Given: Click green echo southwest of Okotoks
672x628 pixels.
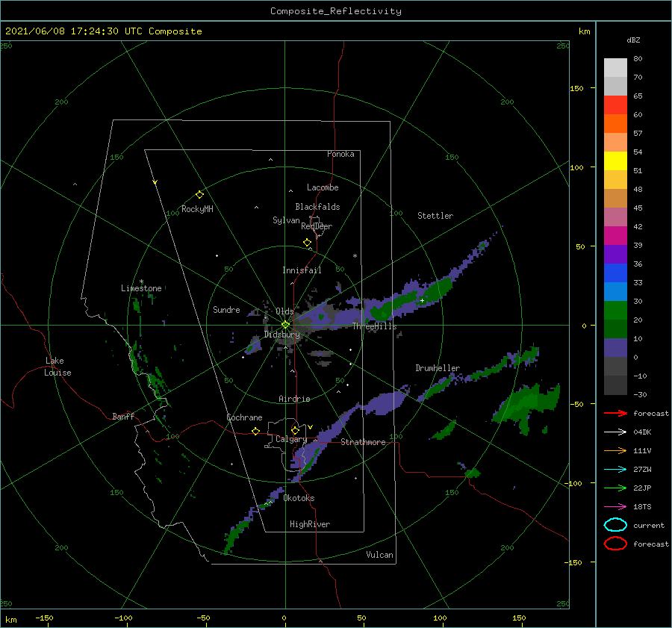Looking at the screenshot, I should (x=235, y=535).
